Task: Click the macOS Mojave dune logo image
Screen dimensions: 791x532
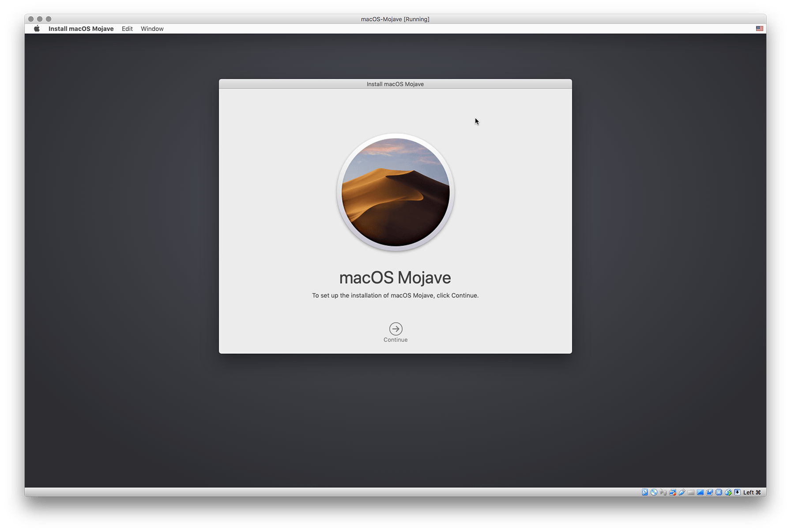Action: (395, 192)
